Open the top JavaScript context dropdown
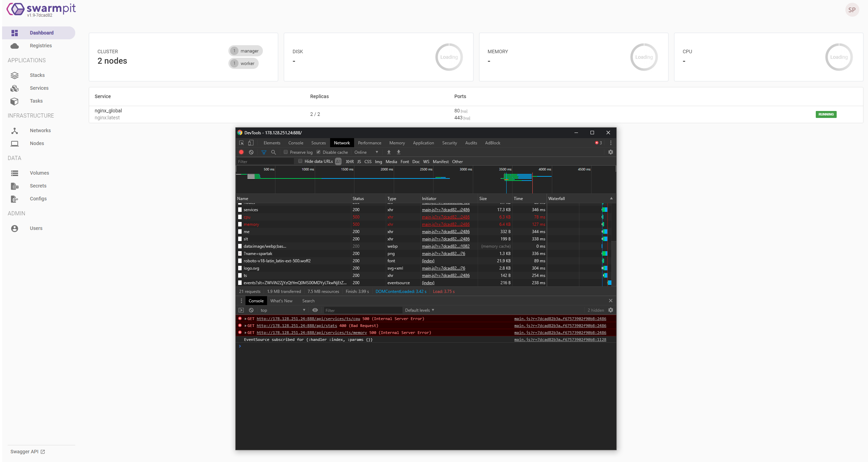Screen dimensions: 868x462 click(283, 310)
